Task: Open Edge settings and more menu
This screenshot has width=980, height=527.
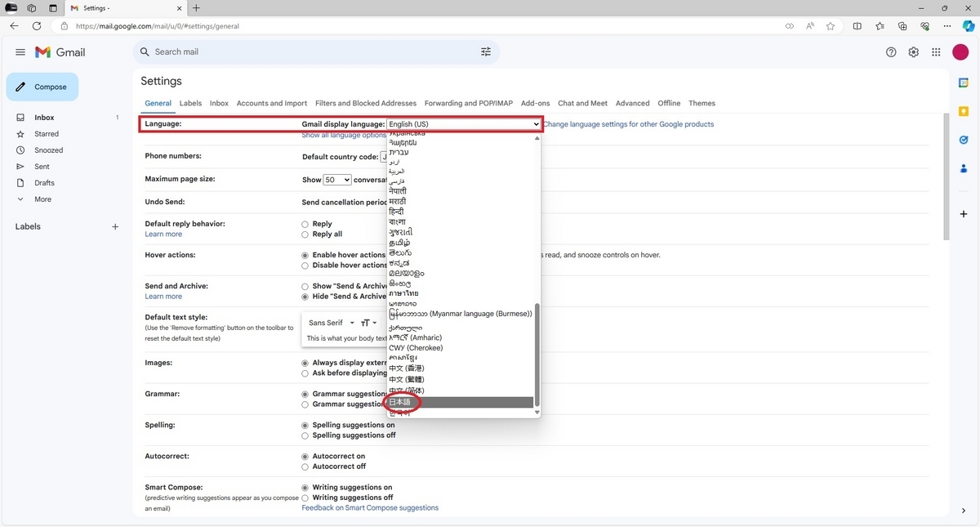Action: click(x=947, y=26)
